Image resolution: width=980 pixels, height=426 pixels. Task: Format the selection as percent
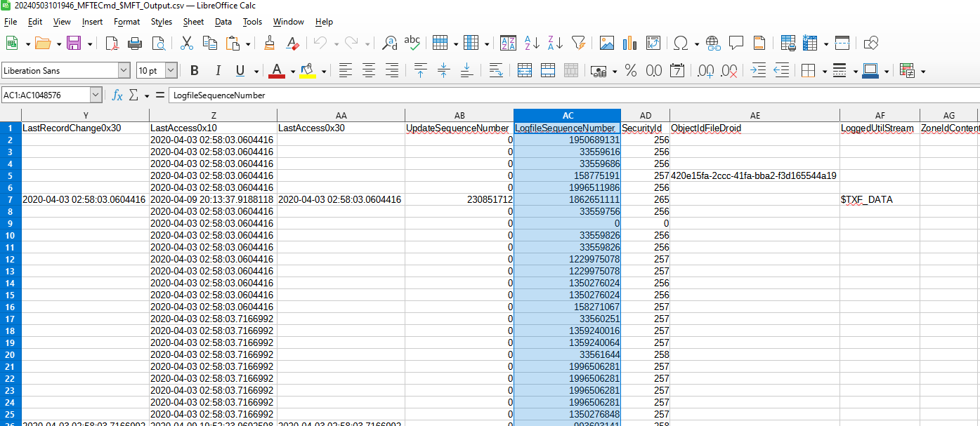click(x=630, y=71)
